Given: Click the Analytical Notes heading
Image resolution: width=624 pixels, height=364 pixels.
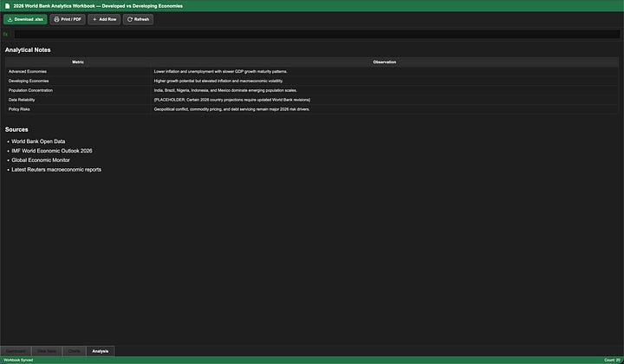Looking at the screenshot, I should point(28,50).
